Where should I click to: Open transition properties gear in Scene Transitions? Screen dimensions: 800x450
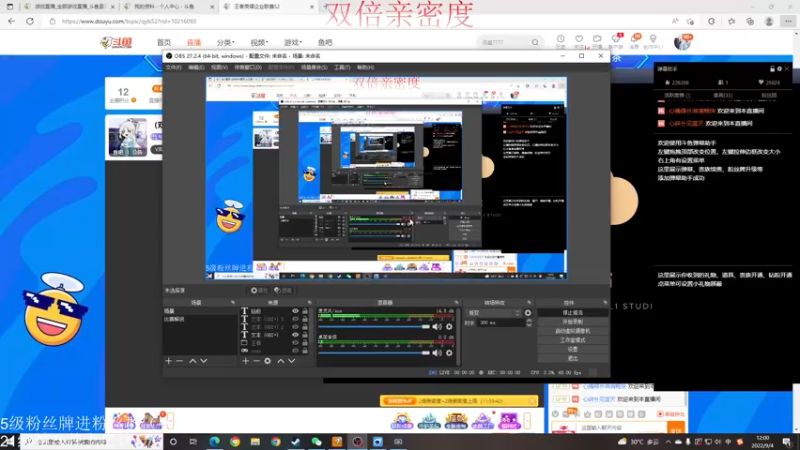(x=528, y=313)
